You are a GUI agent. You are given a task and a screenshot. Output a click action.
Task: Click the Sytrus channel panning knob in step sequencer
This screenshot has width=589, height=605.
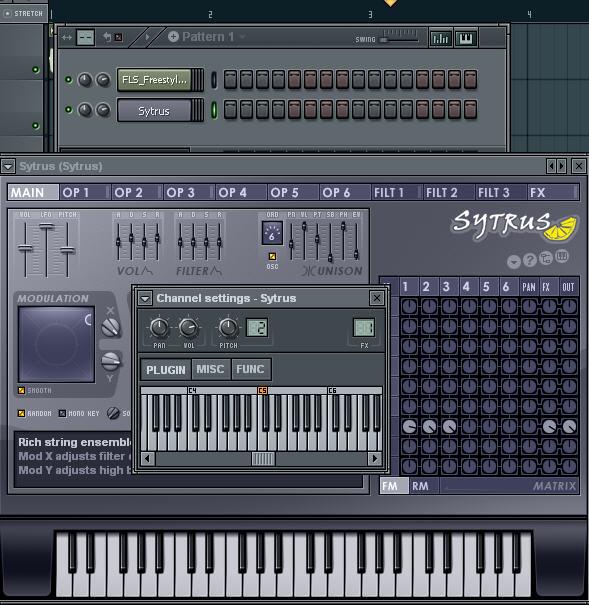[85, 110]
